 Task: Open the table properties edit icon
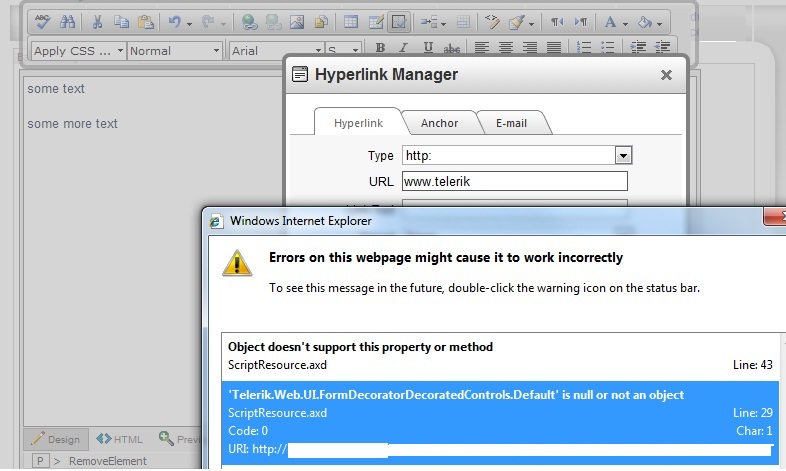pyautogui.click(x=375, y=22)
